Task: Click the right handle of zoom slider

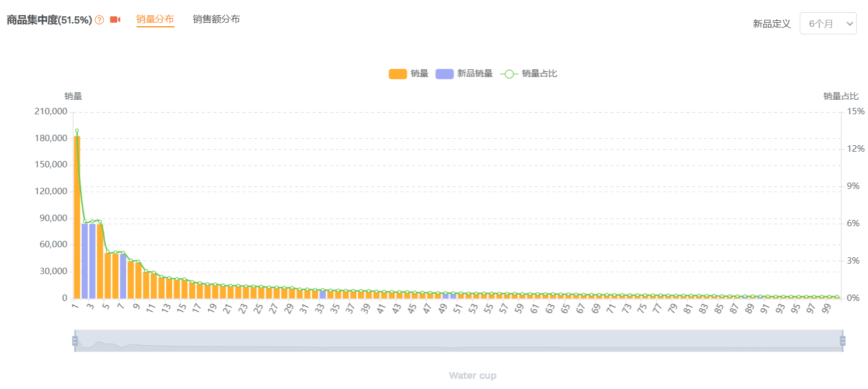Action: point(842,341)
